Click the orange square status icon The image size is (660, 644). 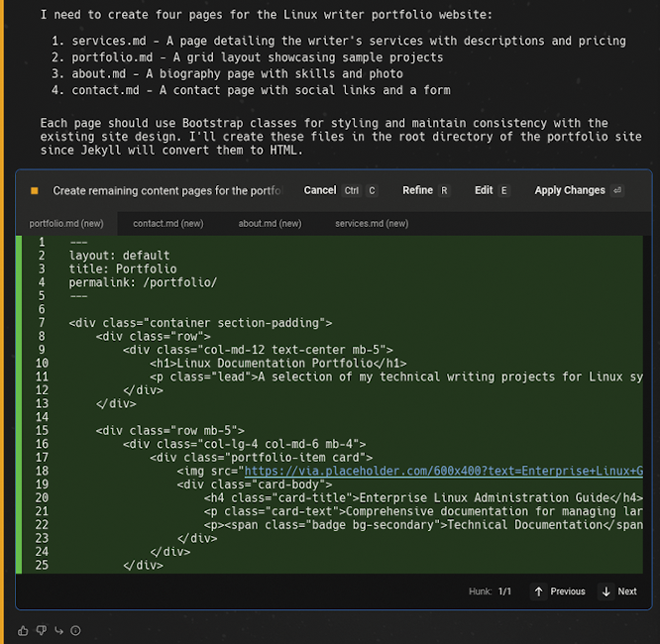click(x=35, y=190)
